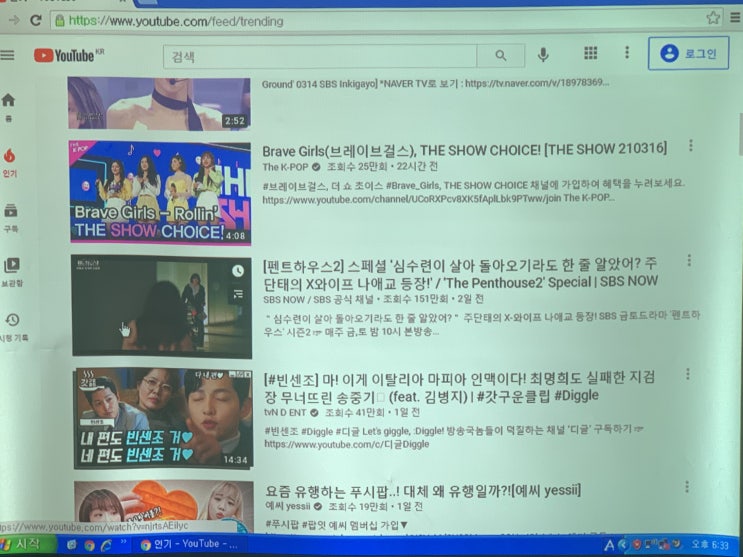Open the tv.naver.com link in description
The height and width of the screenshot is (557, 743).
537,83
